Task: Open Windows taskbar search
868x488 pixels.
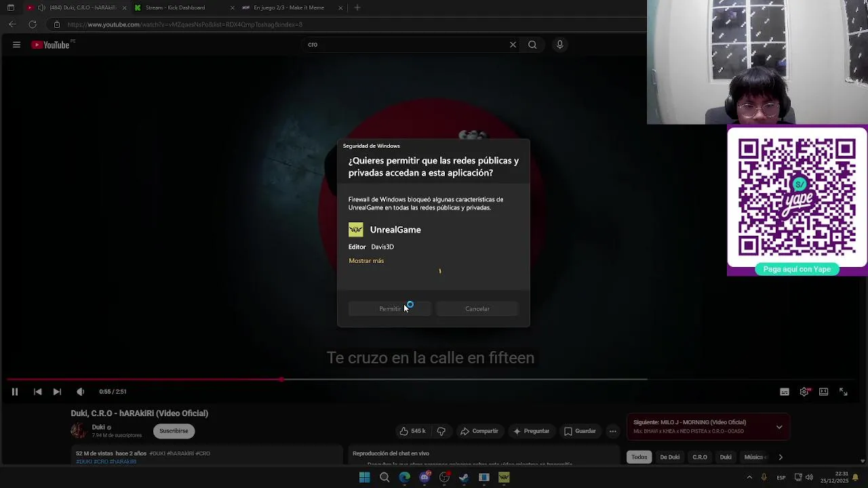Action: tap(384, 478)
